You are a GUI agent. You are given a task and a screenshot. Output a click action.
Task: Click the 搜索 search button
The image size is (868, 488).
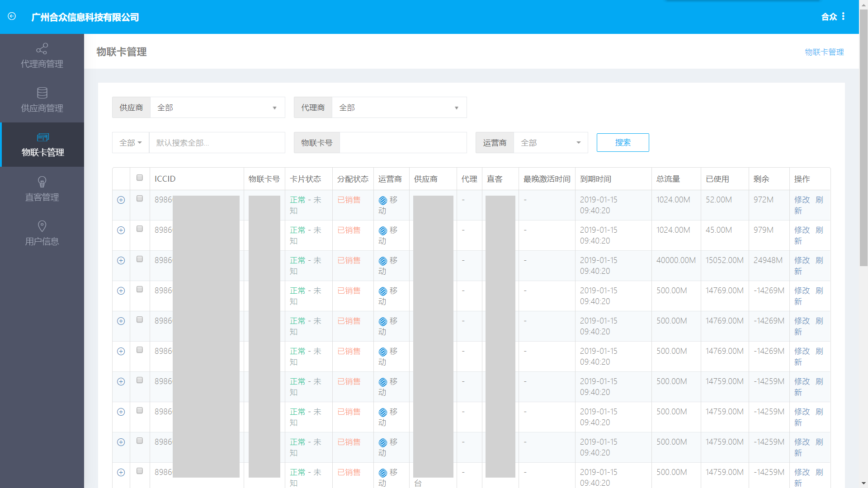click(623, 142)
